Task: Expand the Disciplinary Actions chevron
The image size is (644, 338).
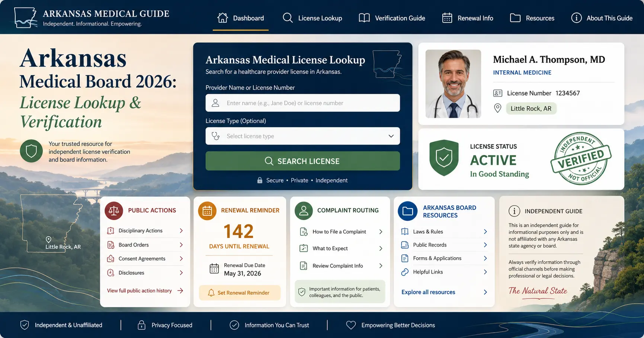Action: click(x=181, y=231)
